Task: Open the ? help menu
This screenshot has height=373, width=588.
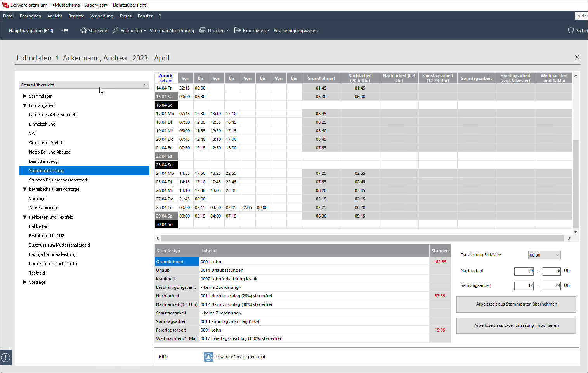Action: pos(160,16)
